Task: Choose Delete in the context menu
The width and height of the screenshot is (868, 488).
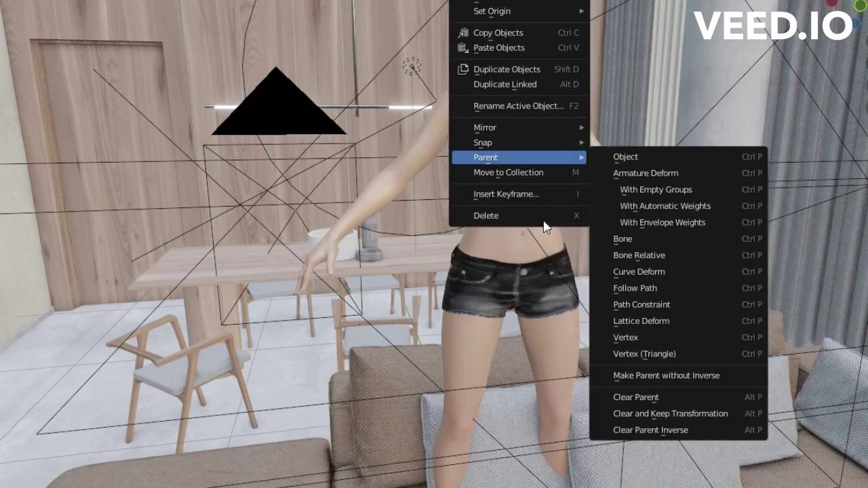Action: 486,216
